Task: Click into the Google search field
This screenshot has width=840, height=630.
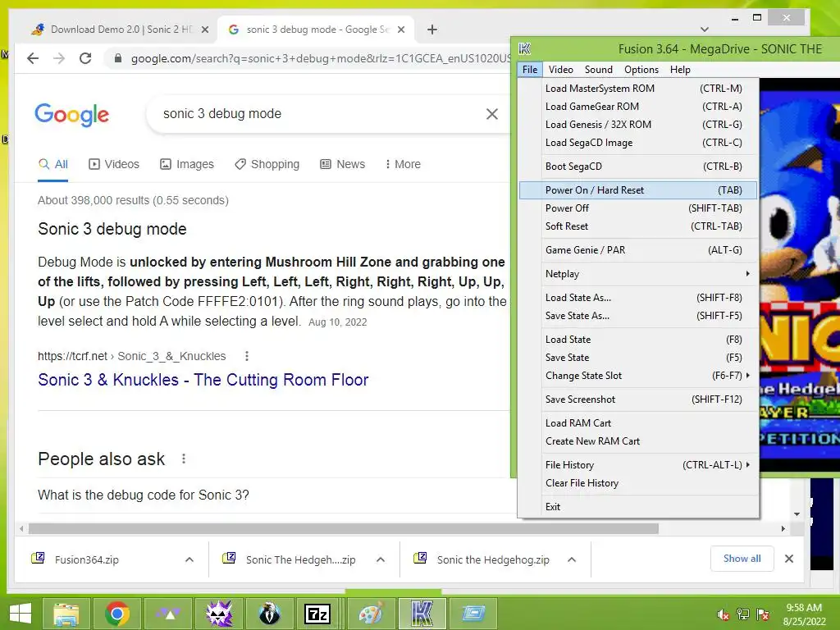Action: pyautogui.click(x=316, y=113)
